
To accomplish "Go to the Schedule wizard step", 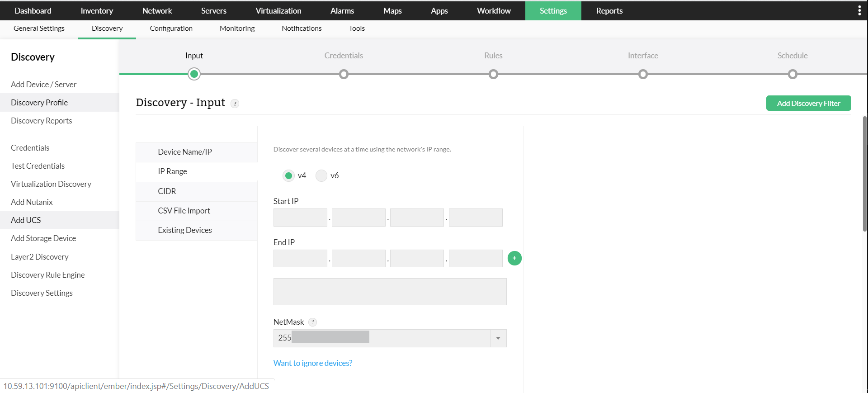I will tap(793, 74).
